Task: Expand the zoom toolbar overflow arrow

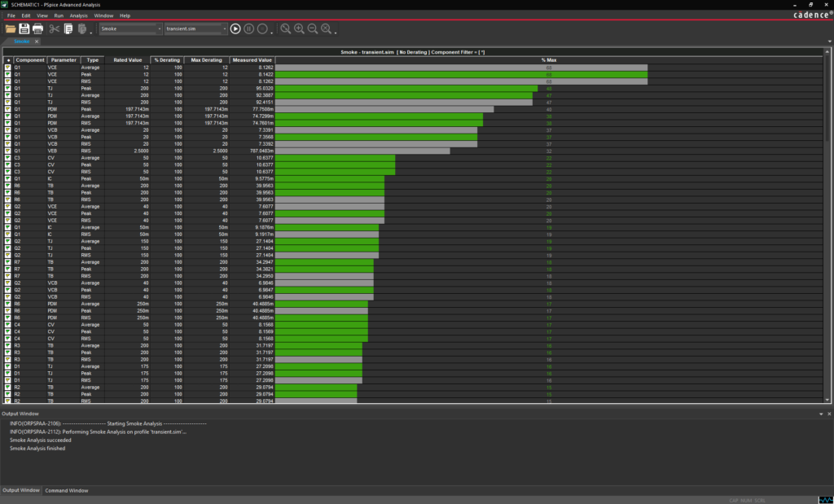Action: click(x=336, y=33)
